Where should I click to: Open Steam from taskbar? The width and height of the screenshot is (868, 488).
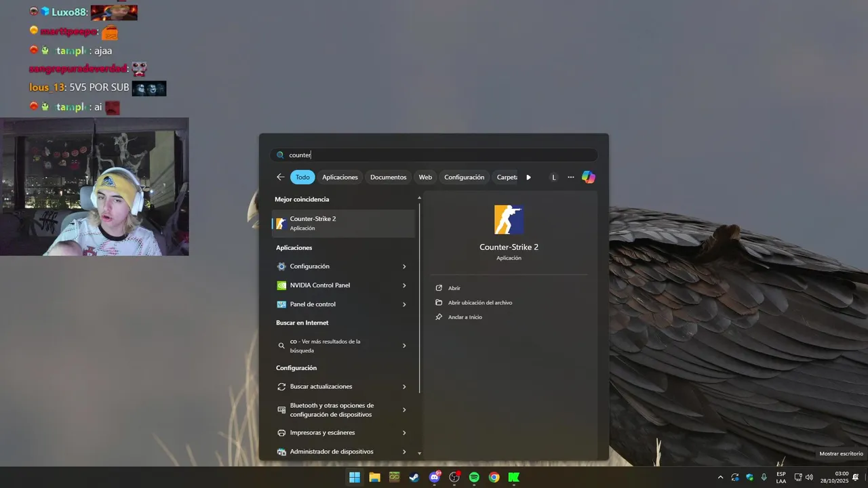point(414,477)
